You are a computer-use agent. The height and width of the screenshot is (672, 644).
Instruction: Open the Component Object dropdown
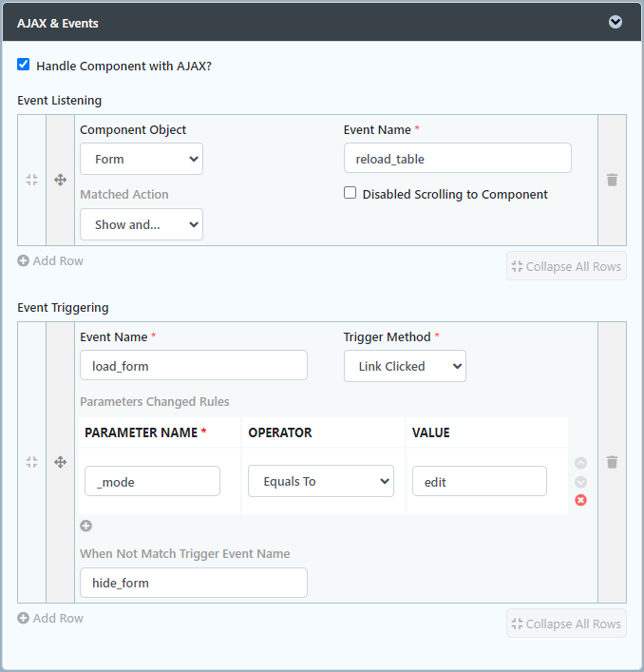point(141,159)
